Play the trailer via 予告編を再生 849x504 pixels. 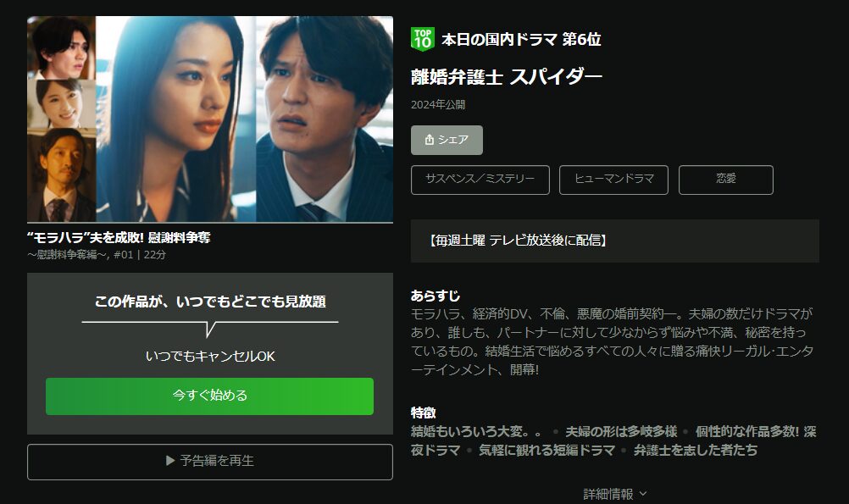210,462
